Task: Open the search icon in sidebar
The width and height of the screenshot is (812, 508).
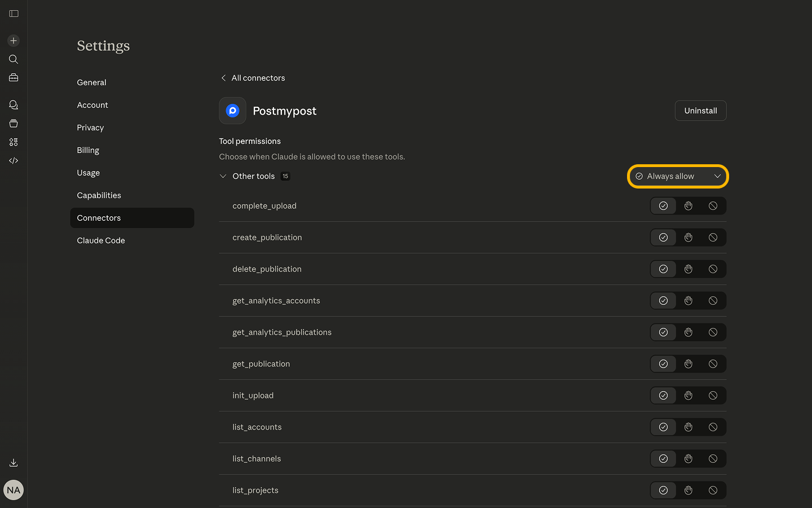Action: [14, 59]
